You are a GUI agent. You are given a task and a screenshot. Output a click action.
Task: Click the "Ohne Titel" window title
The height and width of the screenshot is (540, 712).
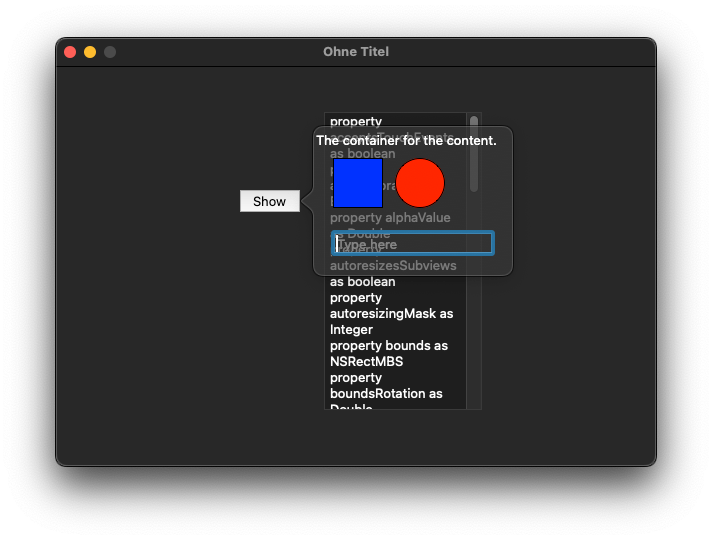(x=356, y=52)
